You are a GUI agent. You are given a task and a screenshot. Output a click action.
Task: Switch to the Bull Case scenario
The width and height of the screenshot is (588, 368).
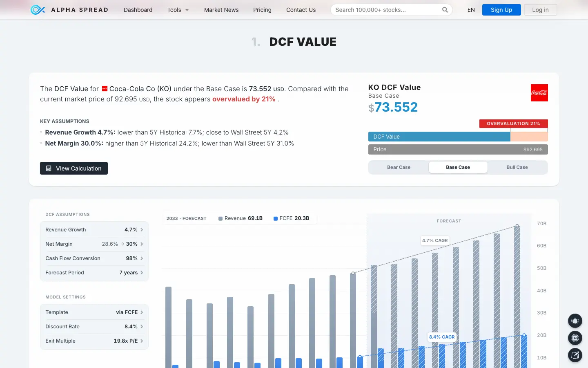pyautogui.click(x=517, y=167)
